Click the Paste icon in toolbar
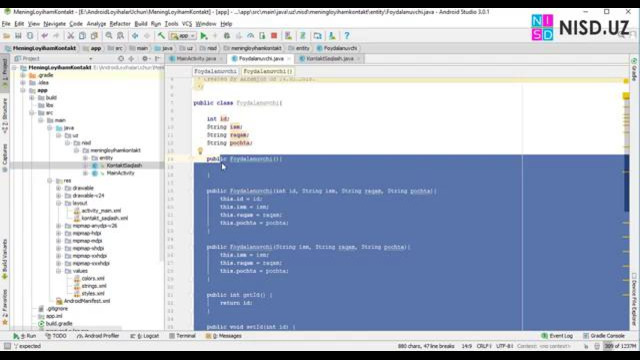640x360 pixels. 94,36
